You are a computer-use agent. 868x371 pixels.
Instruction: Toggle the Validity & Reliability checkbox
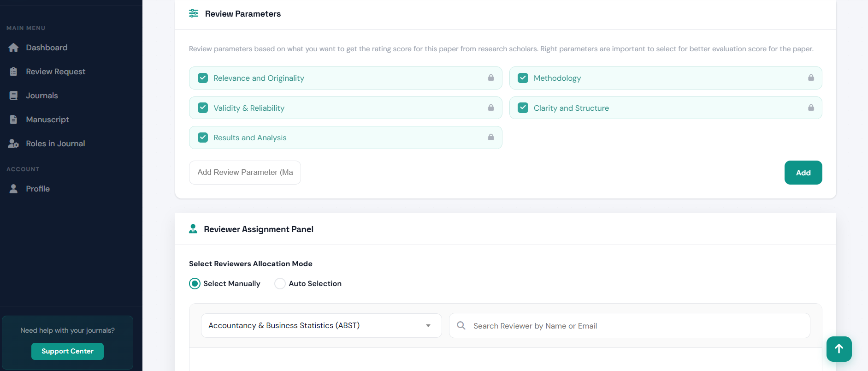203,108
